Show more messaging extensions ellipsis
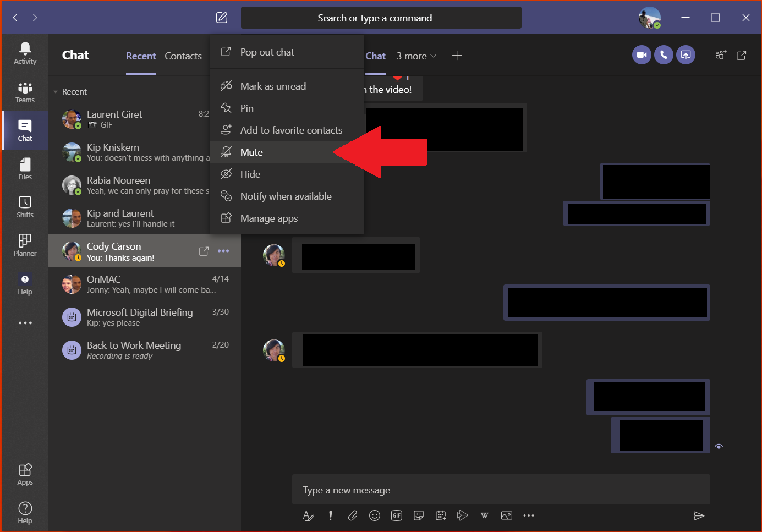 tap(529, 515)
